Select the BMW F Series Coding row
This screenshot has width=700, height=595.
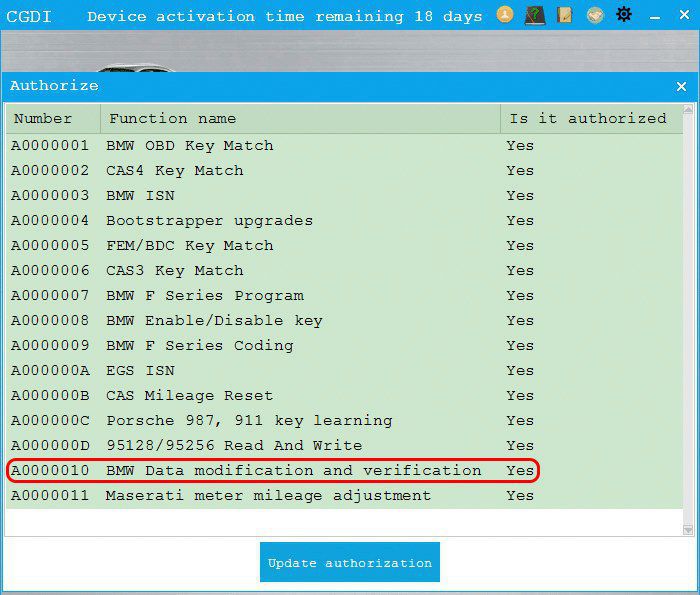(344, 345)
